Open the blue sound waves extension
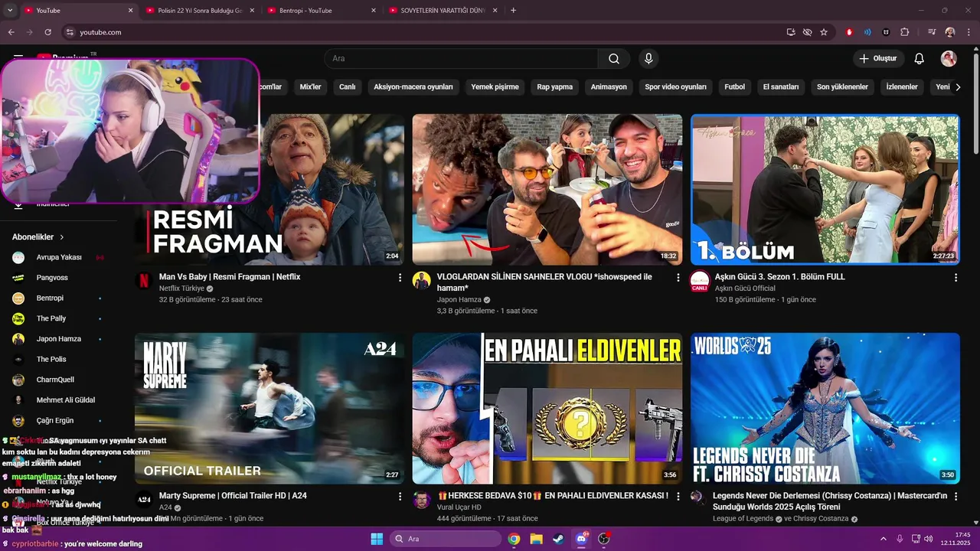The image size is (980, 551). tap(867, 32)
